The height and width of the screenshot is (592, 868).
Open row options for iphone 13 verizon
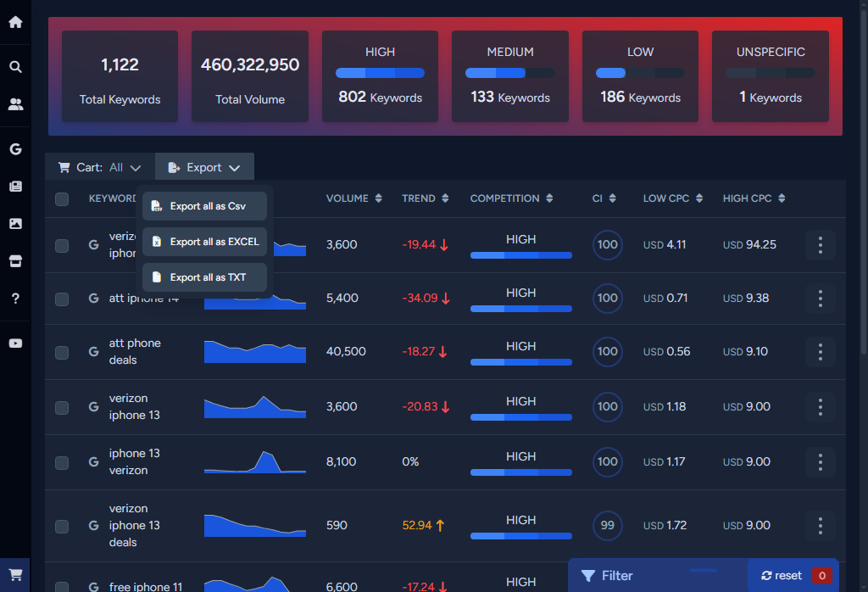[x=820, y=462]
